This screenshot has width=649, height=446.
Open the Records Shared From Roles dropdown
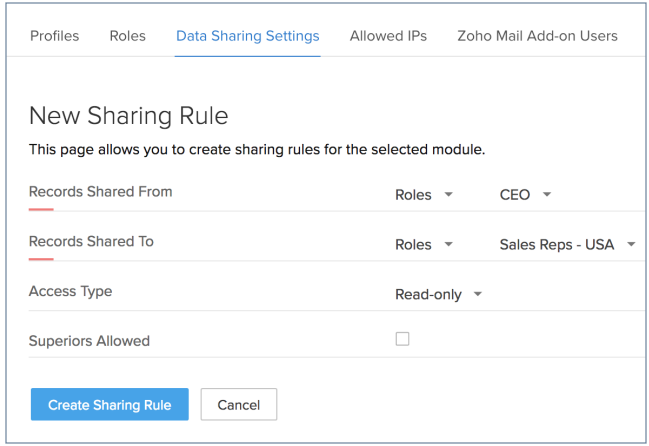[x=424, y=195]
